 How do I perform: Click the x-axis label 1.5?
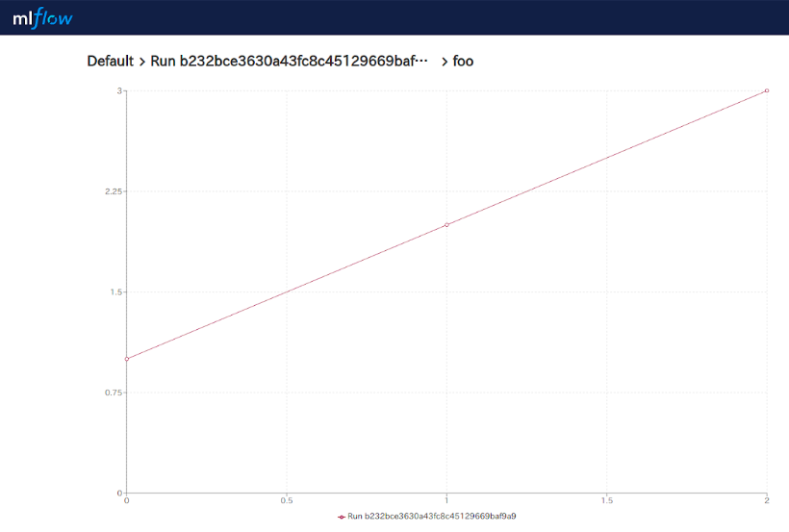coord(607,500)
